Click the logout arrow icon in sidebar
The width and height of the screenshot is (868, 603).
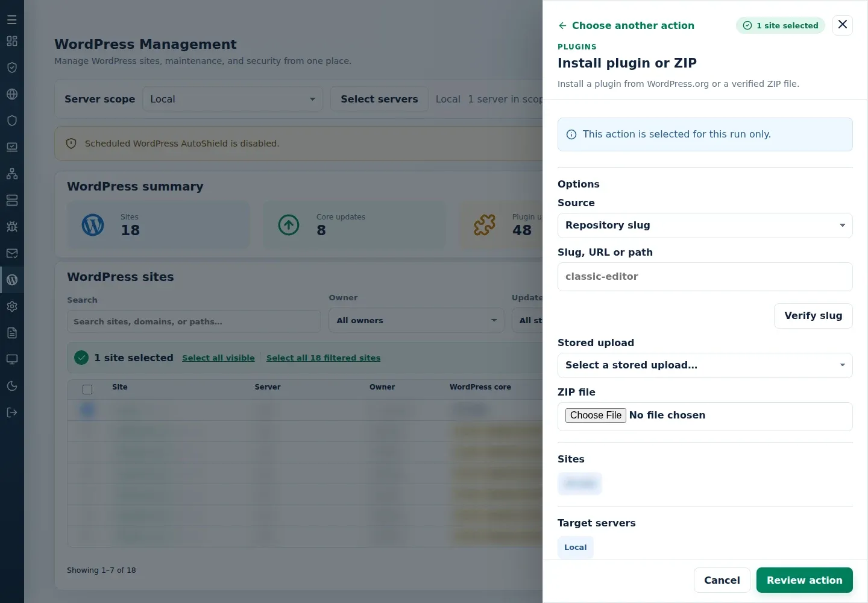coord(12,412)
